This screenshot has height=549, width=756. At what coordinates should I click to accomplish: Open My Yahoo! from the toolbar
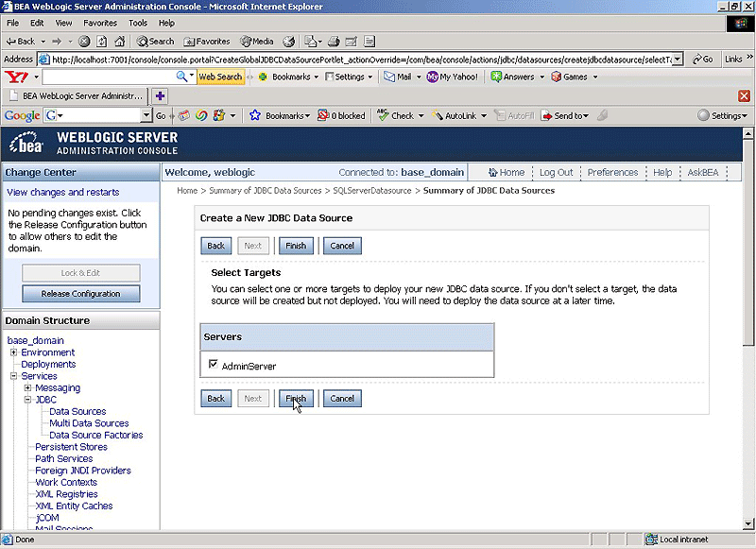click(453, 77)
